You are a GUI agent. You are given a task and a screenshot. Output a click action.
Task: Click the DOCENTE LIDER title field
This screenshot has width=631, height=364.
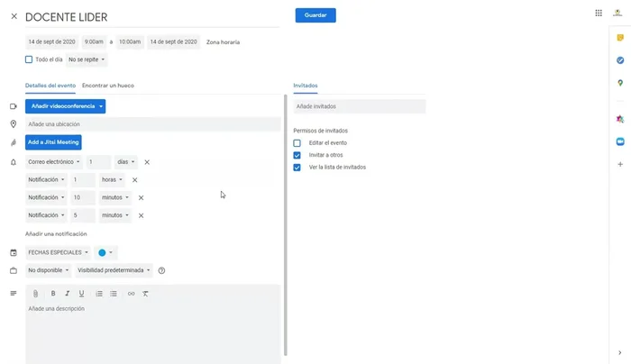tap(152, 17)
